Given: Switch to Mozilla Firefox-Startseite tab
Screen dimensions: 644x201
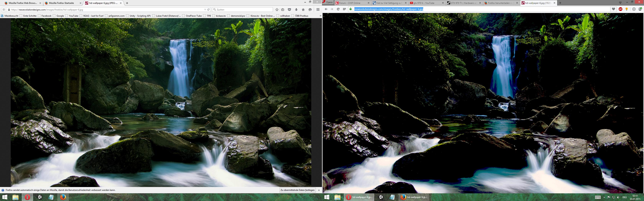Looking at the screenshot, I should [x=61, y=3].
